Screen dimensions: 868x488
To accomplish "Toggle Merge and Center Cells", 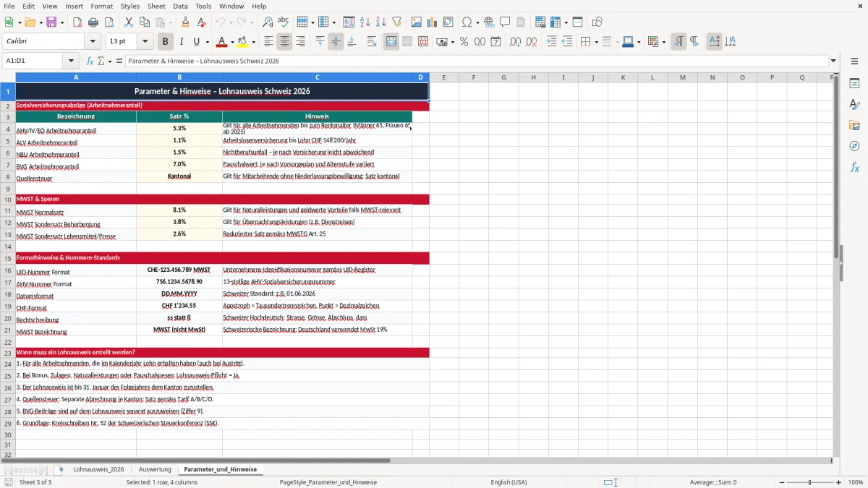I will click(391, 42).
